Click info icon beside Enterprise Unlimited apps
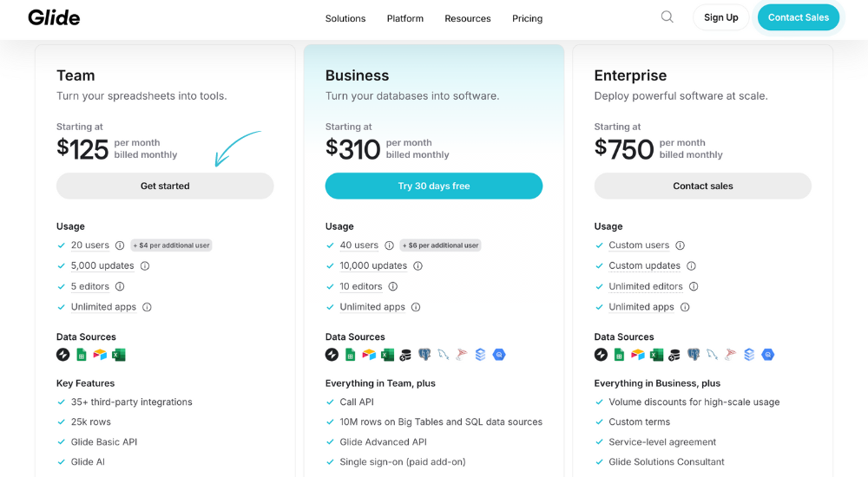The height and width of the screenshot is (477, 868). pyautogui.click(x=685, y=307)
